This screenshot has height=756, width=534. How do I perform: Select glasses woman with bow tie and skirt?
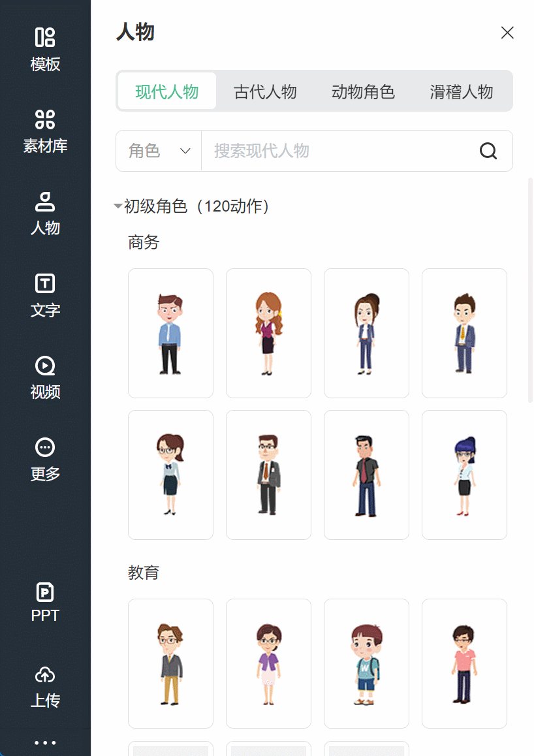point(170,475)
